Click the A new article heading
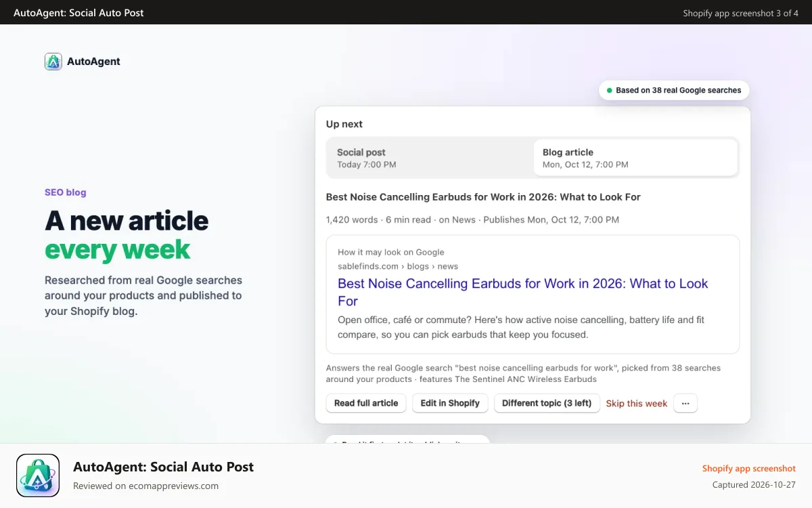The image size is (812, 508). click(x=127, y=221)
